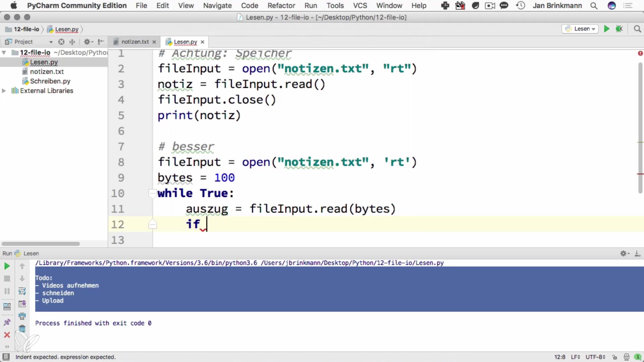Image resolution: width=644 pixels, height=362 pixels.
Task: Open Search Everywhere magnifier in toolbar
Action: 637,29
